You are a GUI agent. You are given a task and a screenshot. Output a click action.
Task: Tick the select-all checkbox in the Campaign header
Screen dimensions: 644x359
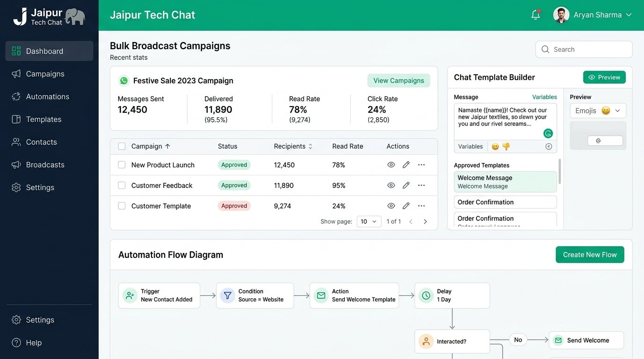click(x=122, y=146)
